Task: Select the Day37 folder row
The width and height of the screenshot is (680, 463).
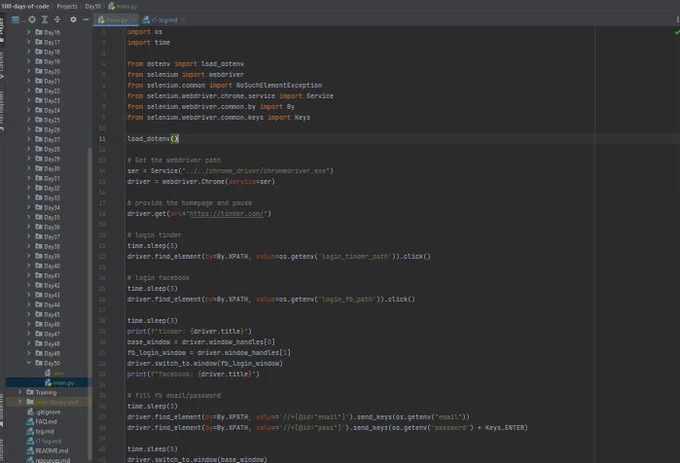Action: pos(49,237)
